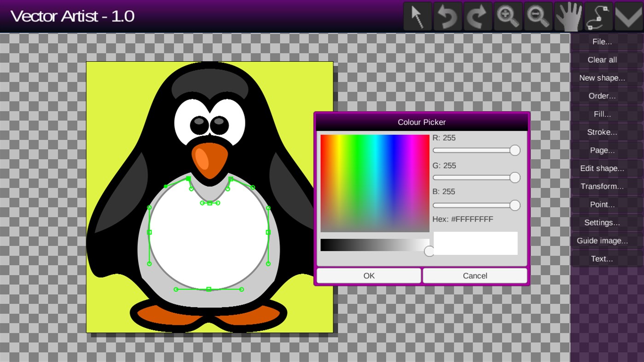Activate the zoom out tool
The width and height of the screenshot is (644, 362).
click(x=538, y=16)
